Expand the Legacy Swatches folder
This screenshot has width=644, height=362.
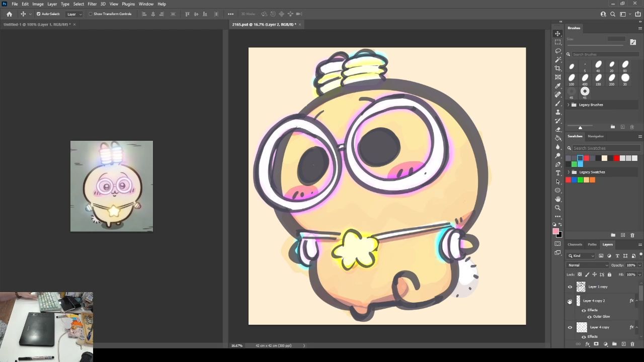point(569,172)
